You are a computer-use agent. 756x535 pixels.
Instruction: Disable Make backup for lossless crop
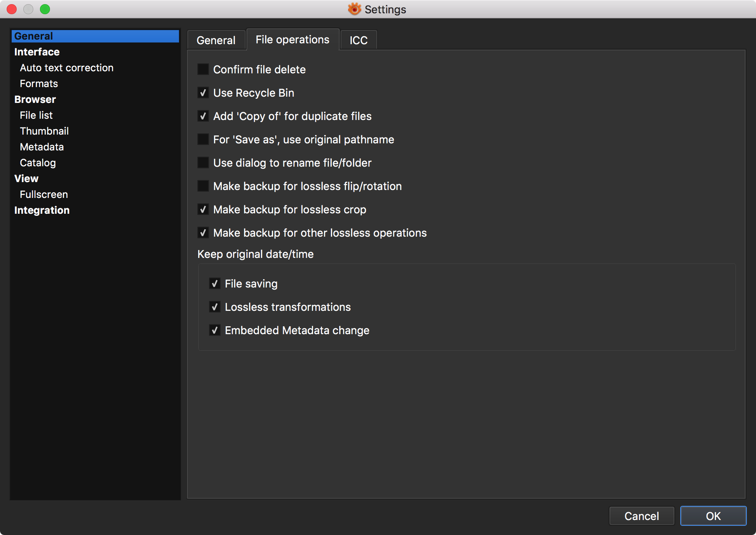(x=203, y=210)
